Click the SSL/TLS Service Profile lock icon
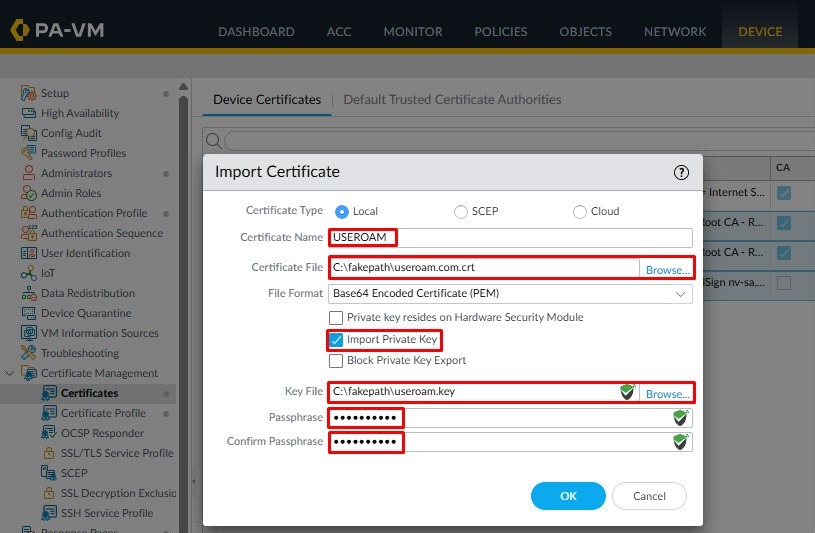 coord(49,453)
